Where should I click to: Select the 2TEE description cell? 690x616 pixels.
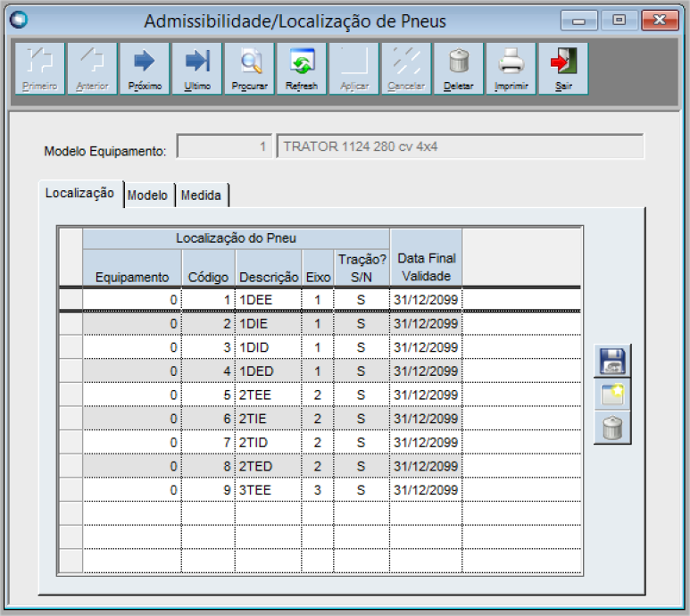tap(269, 395)
